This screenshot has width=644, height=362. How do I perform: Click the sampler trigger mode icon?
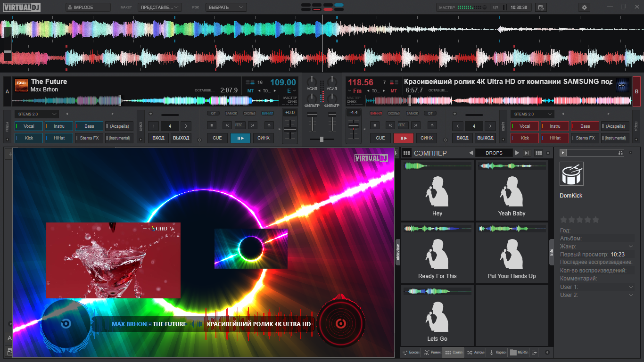pos(528,153)
